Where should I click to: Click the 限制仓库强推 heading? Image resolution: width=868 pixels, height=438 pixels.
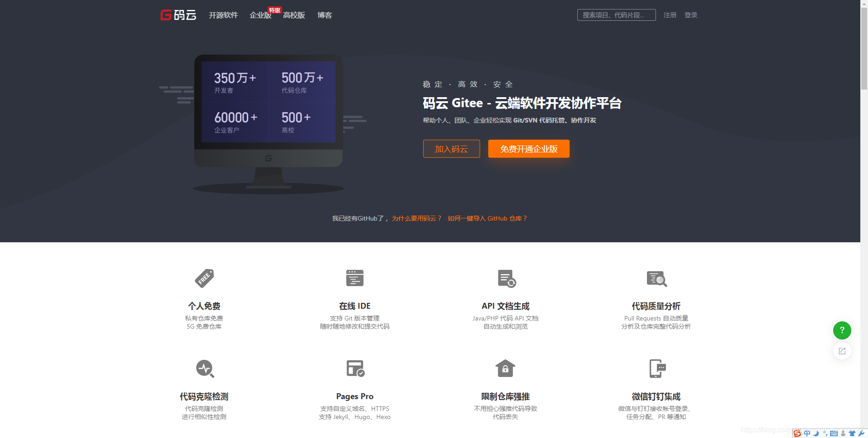tap(505, 396)
